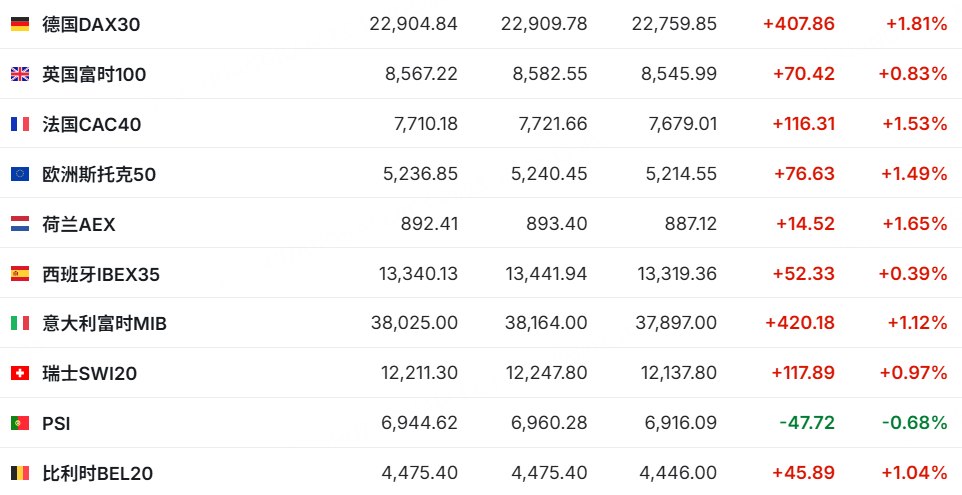Click the Portugal flag icon

20,423
